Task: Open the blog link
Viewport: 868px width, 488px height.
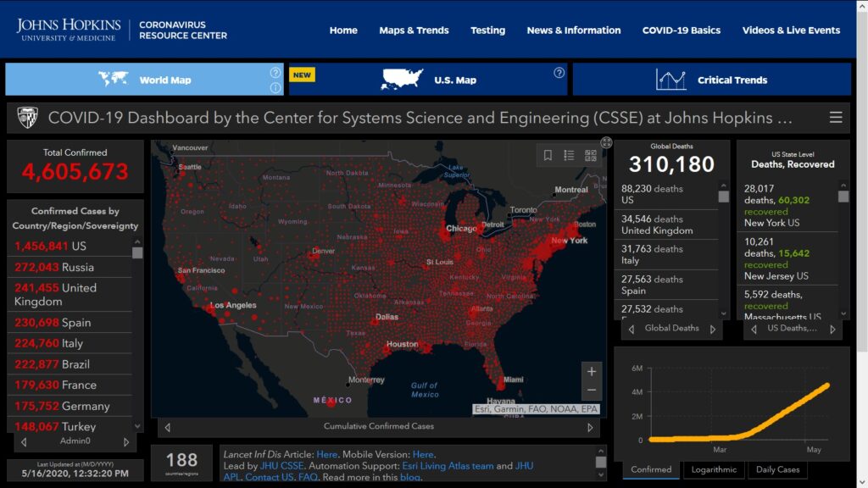Action: pos(409,477)
